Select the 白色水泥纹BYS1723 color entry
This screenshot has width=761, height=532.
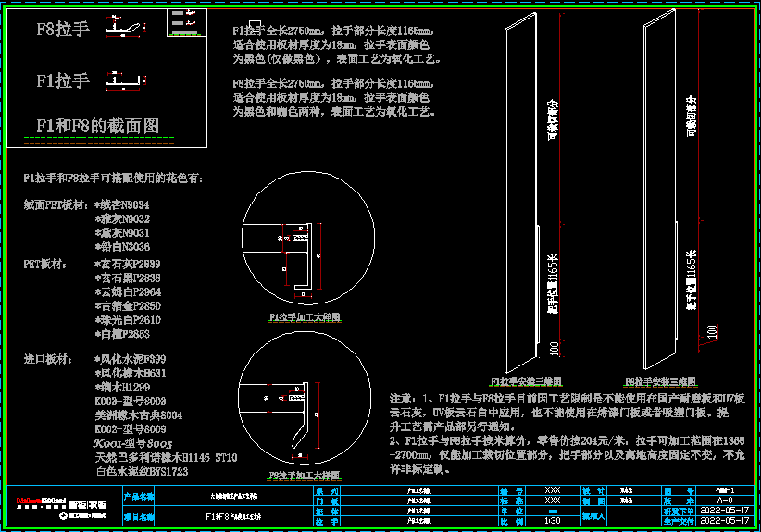[x=141, y=472]
